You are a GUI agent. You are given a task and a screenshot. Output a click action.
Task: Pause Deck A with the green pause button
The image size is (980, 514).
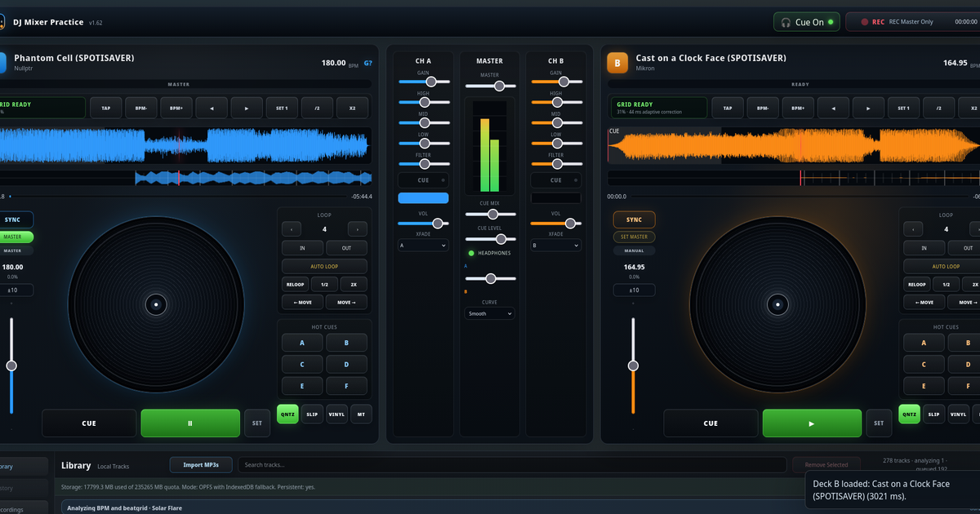point(190,423)
